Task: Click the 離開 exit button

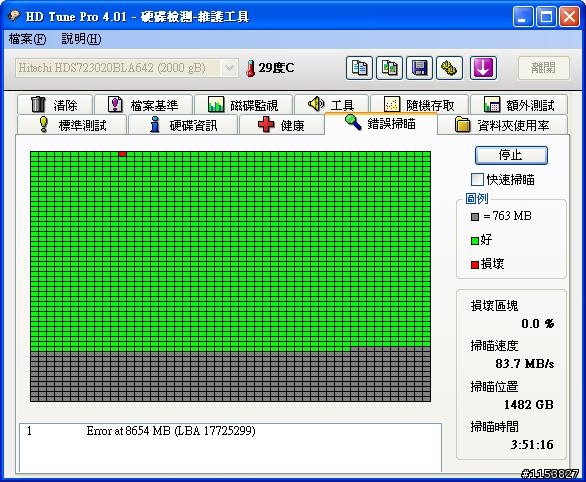Action: pos(543,68)
